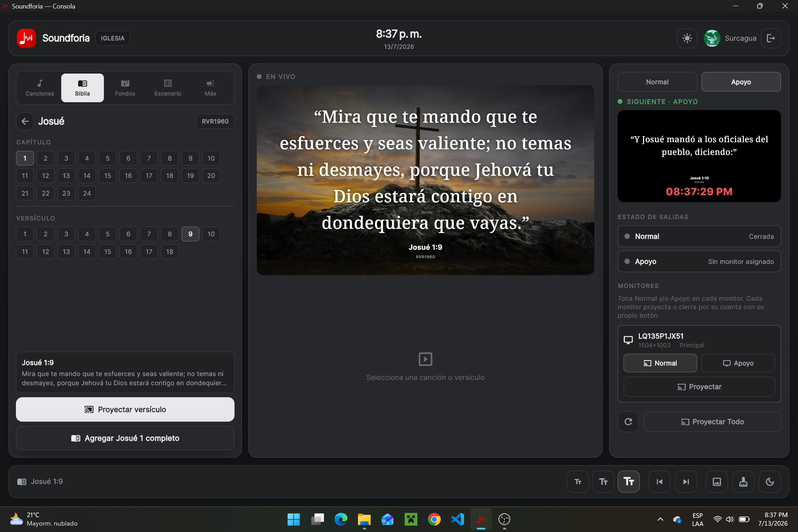This screenshot has width=798, height=532.
Task: Open the Windows Start menu
Action: [294, 519]
